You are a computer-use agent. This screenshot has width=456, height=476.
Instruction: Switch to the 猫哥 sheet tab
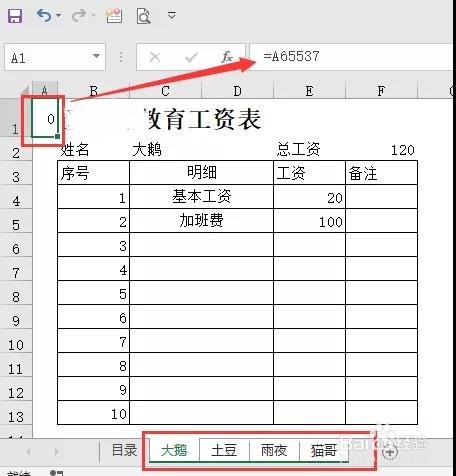pyautogui.click(x=324, y=450)
